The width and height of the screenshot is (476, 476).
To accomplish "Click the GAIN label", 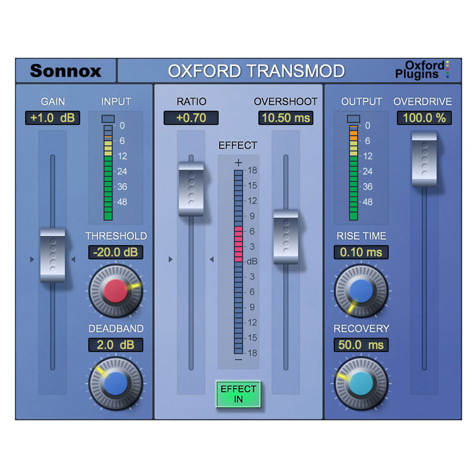I will [53, 101].
